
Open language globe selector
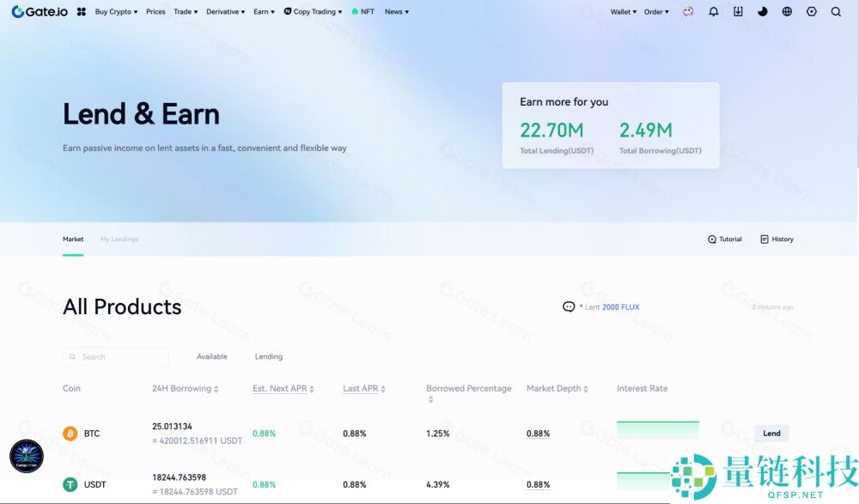tap(787, 12)
